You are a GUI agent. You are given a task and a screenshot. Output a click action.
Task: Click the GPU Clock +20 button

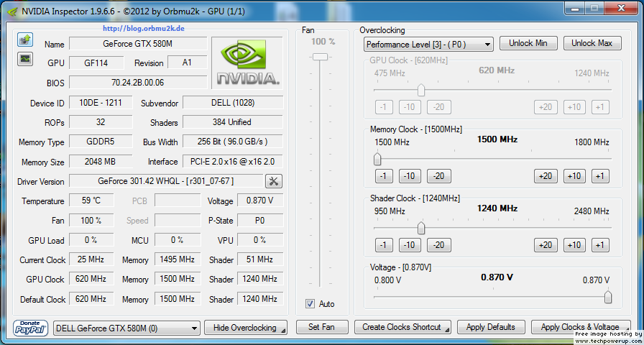coord(546,107)
